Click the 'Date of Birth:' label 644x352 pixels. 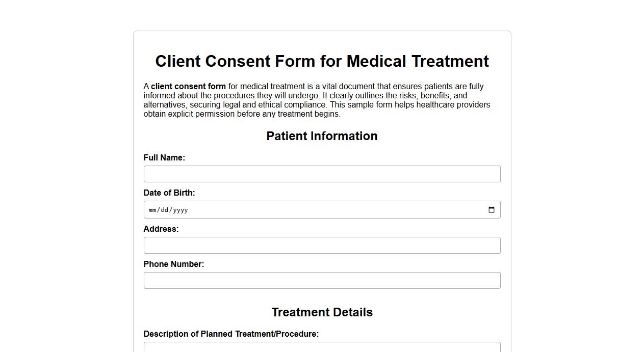coord(169,193)
